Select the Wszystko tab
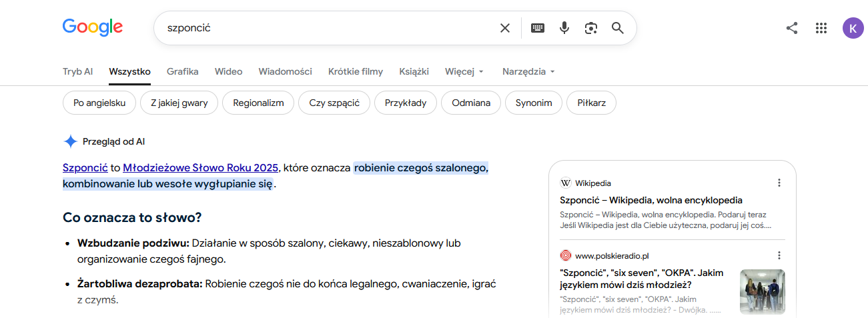Image resolution: width=868 pixels, height=318 pixels. (129, 71)
